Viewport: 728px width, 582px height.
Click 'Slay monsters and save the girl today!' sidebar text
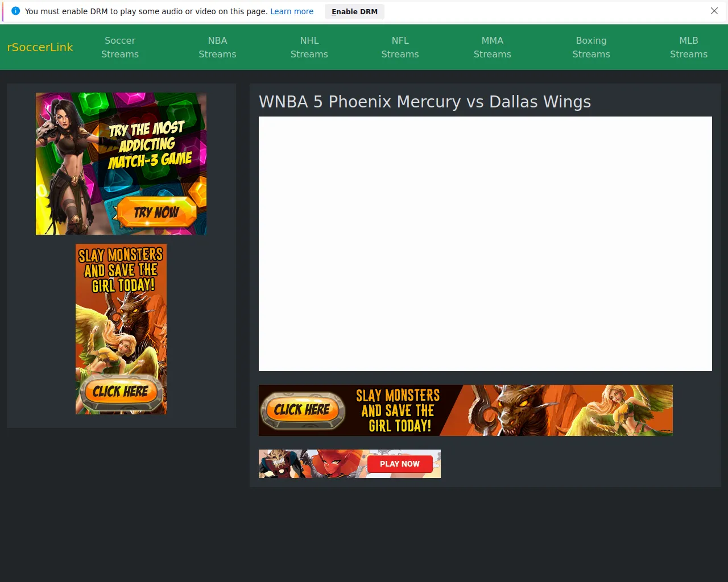pyautogui.click(x=121, y=270)
